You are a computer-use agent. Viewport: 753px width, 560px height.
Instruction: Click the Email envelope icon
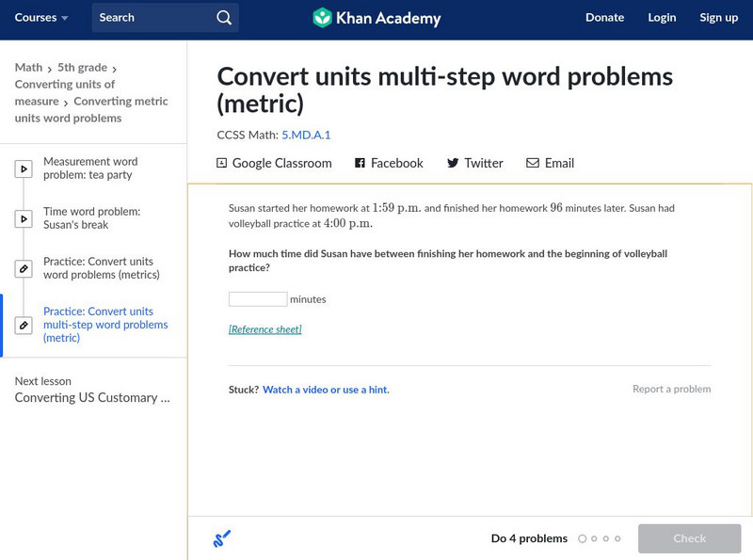(533, 163)
